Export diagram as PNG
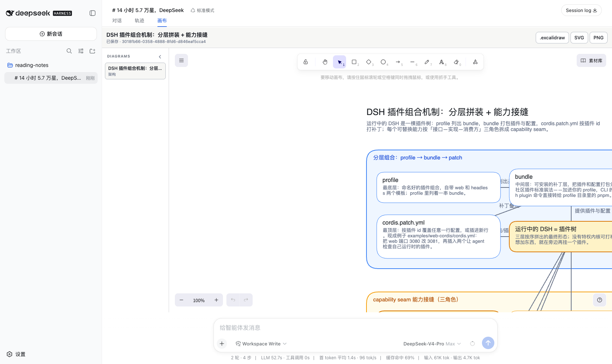This screenshot has width=612, height=364. tap(599, 37)
